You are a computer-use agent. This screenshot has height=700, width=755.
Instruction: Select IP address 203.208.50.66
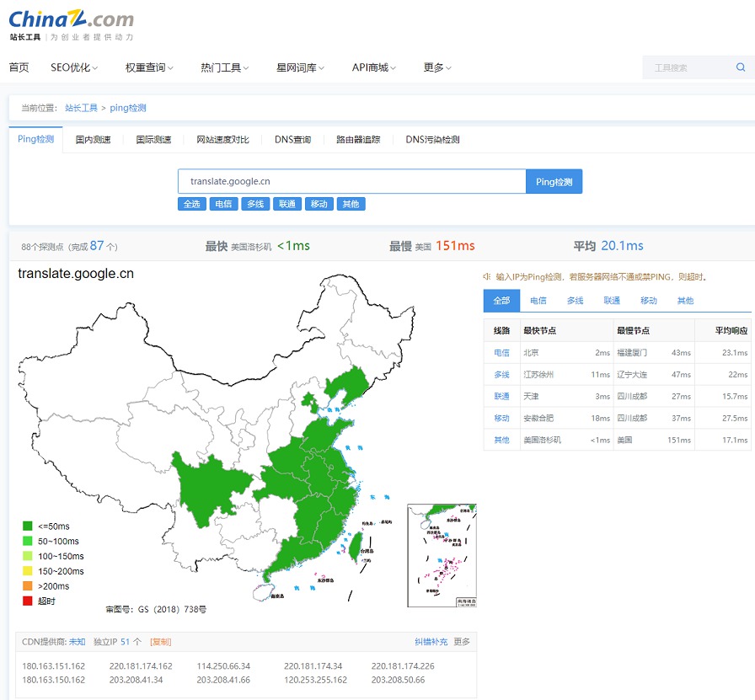pos(399,680)
